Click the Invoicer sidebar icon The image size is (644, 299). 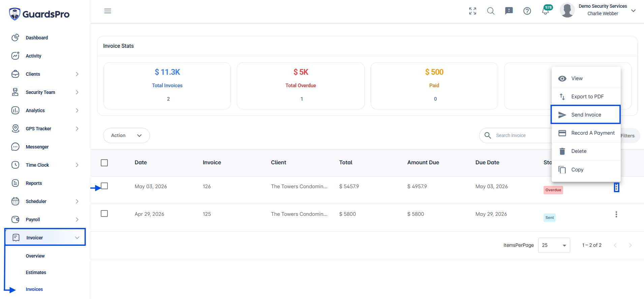pos(16,238)
